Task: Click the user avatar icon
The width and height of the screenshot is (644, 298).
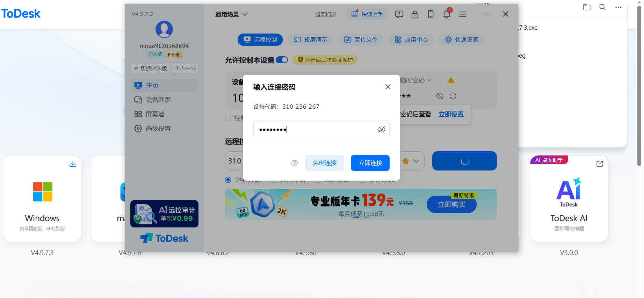Action: tap(164, 29)
